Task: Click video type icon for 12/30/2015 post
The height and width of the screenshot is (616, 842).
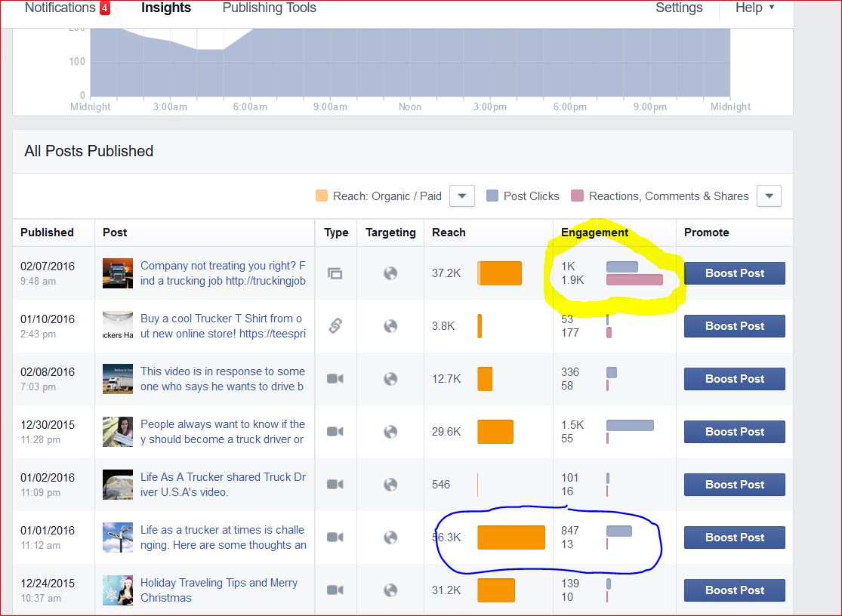Action: 335,432
